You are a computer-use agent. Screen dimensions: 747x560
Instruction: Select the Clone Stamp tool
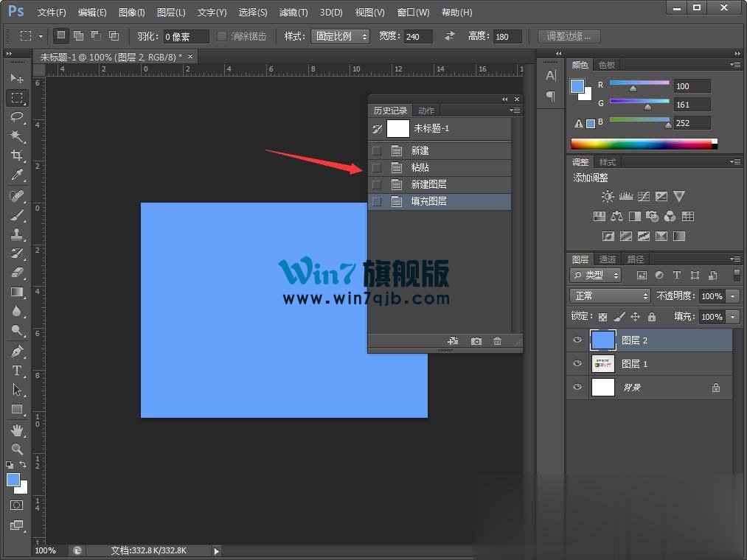17,234
